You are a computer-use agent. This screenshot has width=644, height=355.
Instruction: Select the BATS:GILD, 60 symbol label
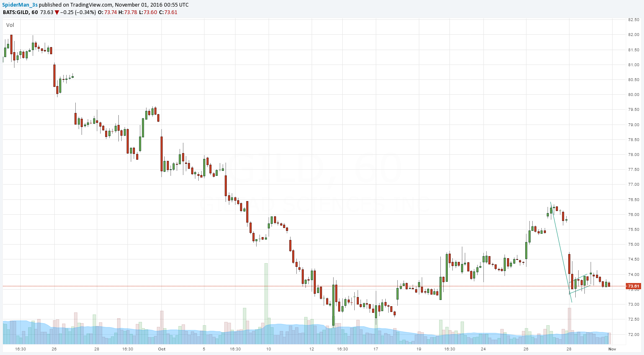click(x=20, y=12)
